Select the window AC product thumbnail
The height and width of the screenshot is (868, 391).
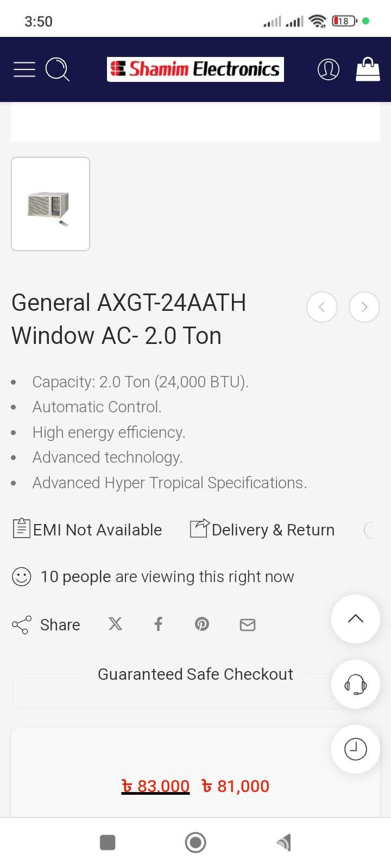[x=51, y=204]
